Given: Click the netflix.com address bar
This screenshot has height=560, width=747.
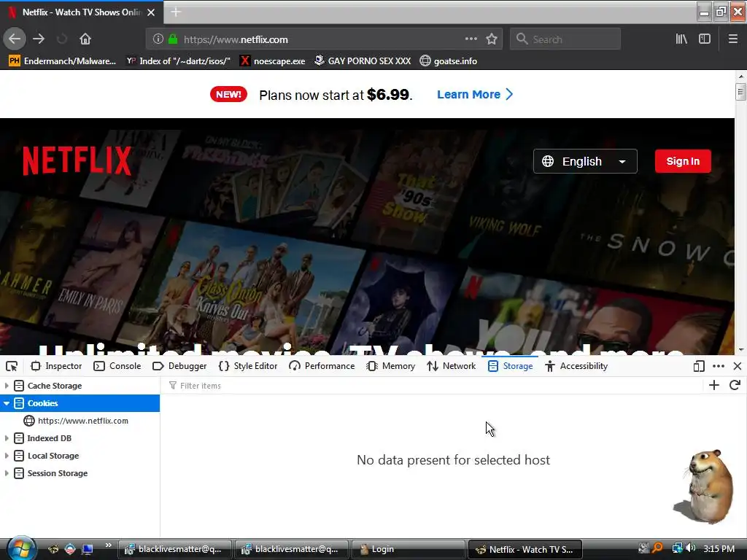Looking at the screenshot, I should click(324, 39).
